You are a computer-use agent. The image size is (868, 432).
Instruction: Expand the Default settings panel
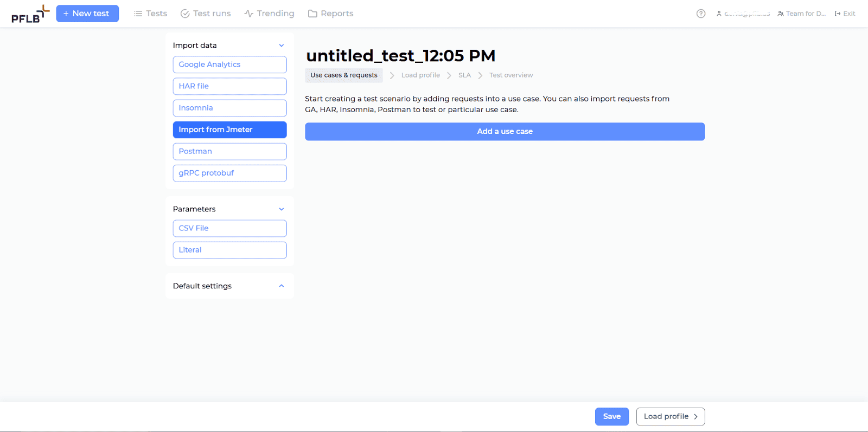click(x=282, y=286)
